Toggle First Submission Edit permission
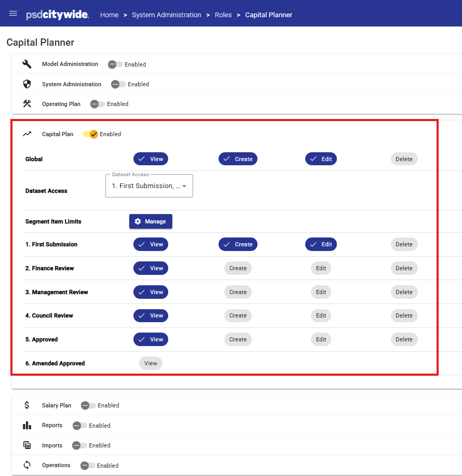This screenshot has height=476, width=462. pos(321,244)
